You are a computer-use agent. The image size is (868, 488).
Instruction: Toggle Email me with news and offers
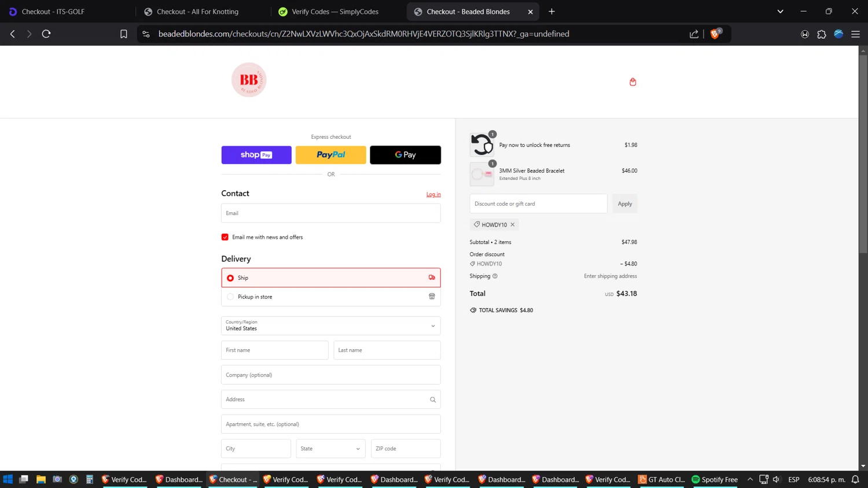click(x=225, y=237)
